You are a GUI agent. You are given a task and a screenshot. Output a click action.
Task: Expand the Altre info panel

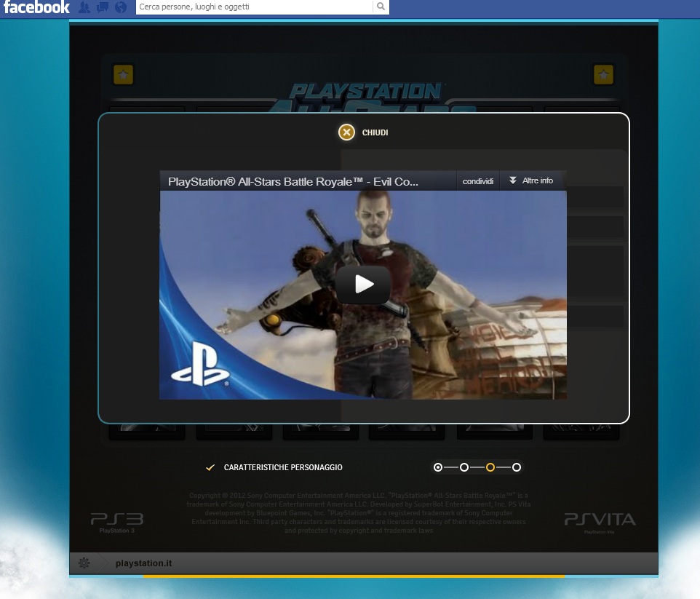click(531, 181)
